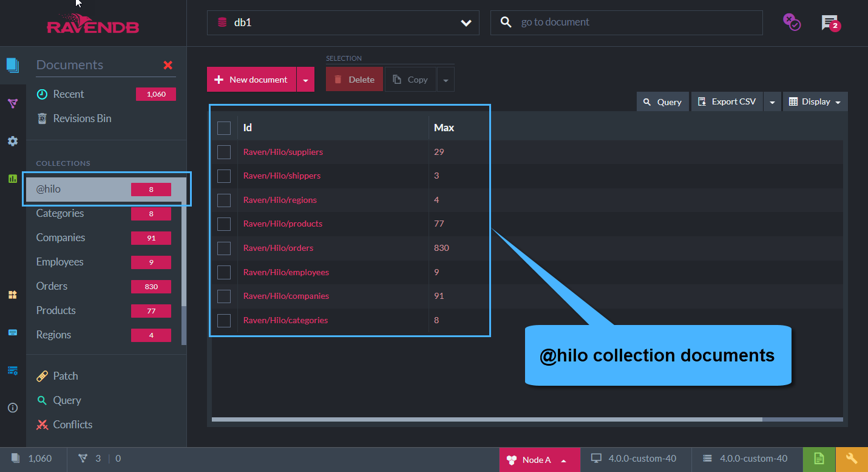This screenshot has width=868, height=472.
Task: Select the Categories collection
Action: pyautogui.click(x=104, y=213)
